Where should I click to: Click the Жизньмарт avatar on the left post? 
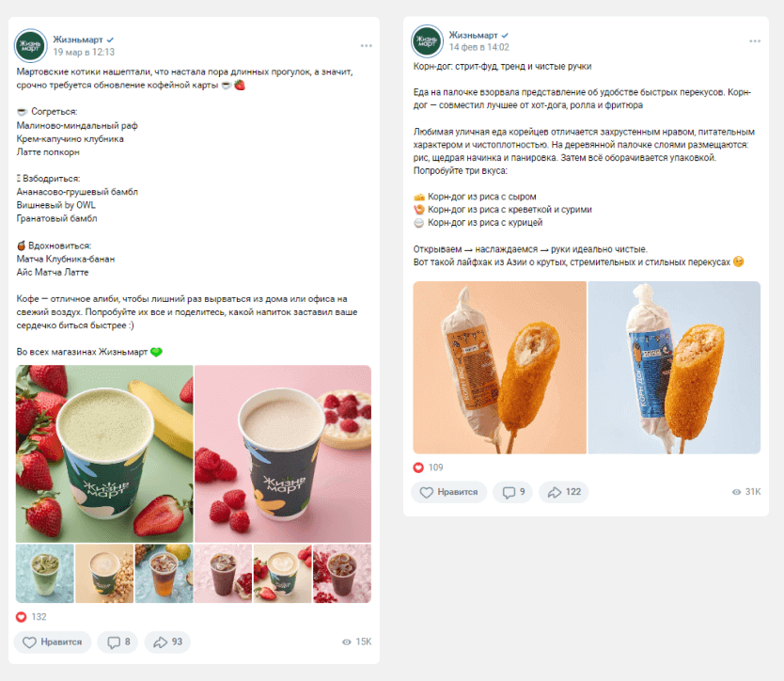tap(32, 45)
